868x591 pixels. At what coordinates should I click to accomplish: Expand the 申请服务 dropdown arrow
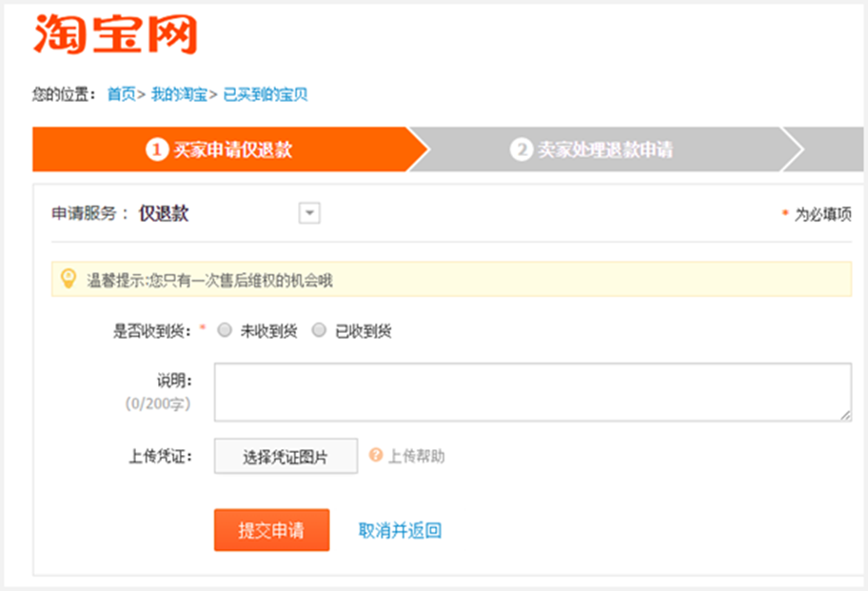click(309, 213)
